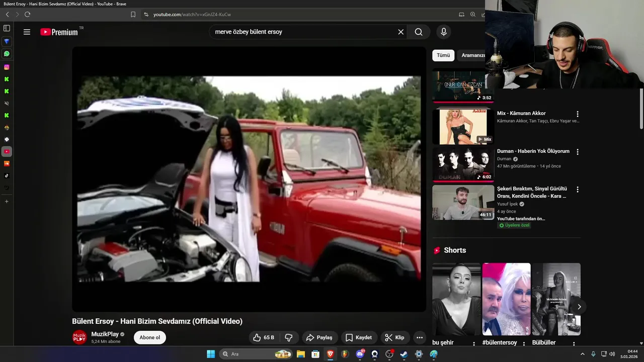This screenshot has width=644, height=362.
Task: Open the Shorts section heading
Action: tap(455, 250)
